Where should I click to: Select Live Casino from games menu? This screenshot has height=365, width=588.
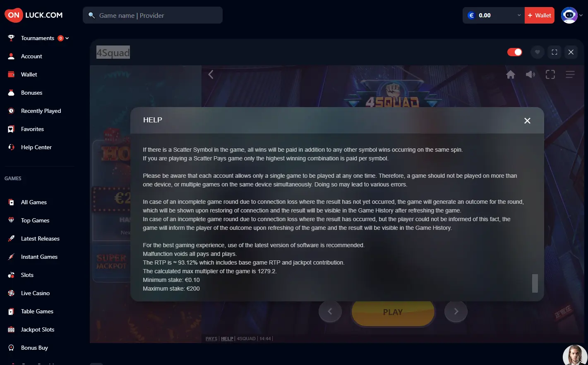click(x=36, y=293)
